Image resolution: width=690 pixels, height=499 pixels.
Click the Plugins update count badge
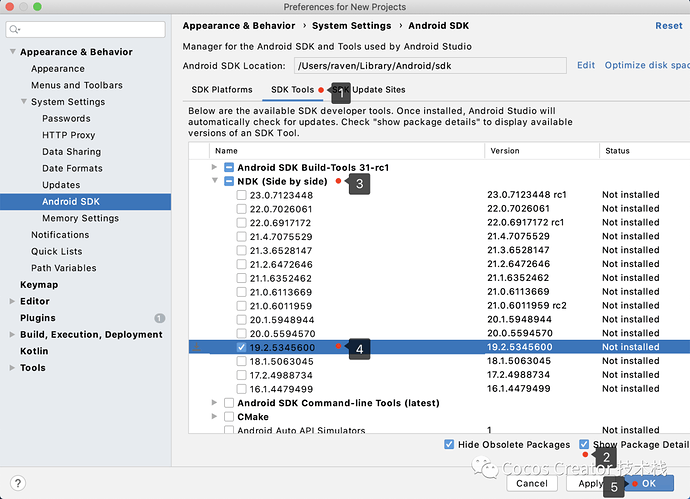[x=159, y=318]
